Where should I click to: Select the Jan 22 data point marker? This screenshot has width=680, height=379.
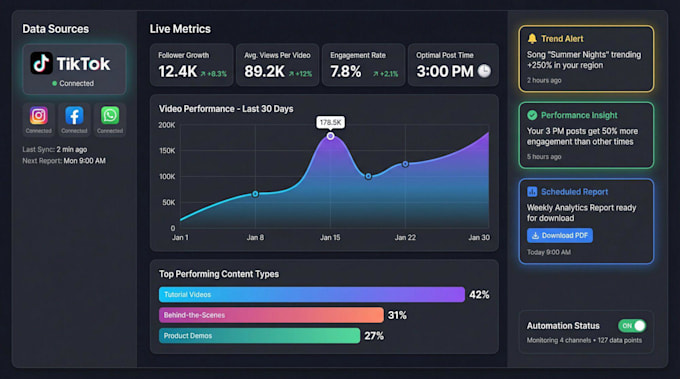(405, 164)
